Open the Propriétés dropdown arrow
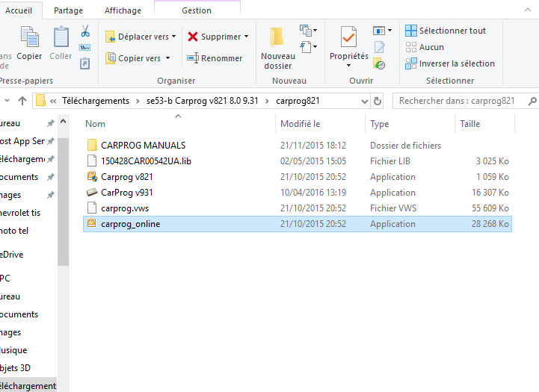Screen dimensions: 539x392 point(348,65)
